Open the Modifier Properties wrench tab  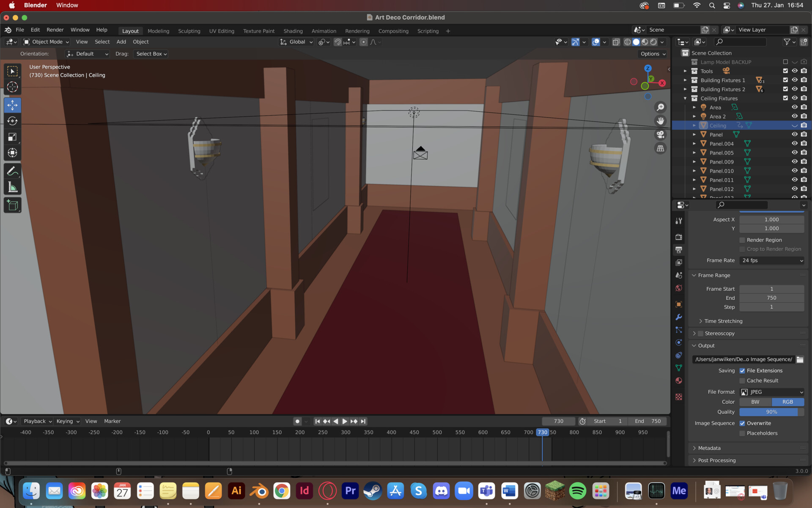coord(679,317)
